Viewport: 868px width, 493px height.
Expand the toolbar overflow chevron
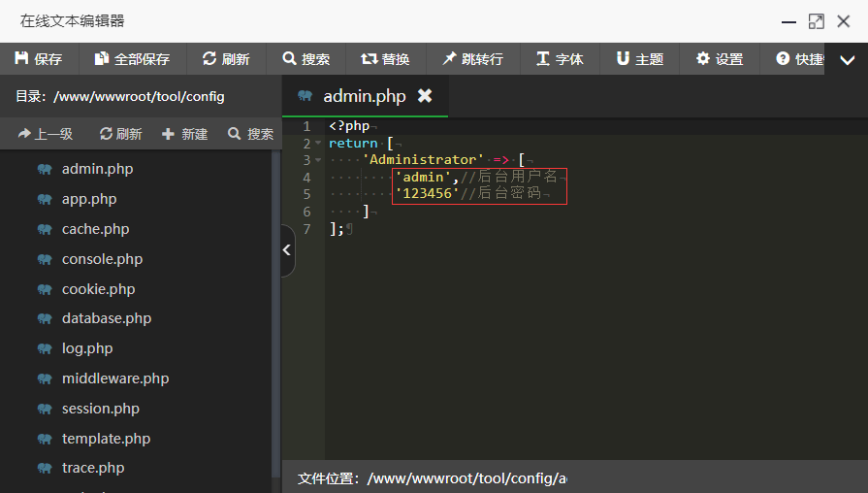tap(847, 59)
